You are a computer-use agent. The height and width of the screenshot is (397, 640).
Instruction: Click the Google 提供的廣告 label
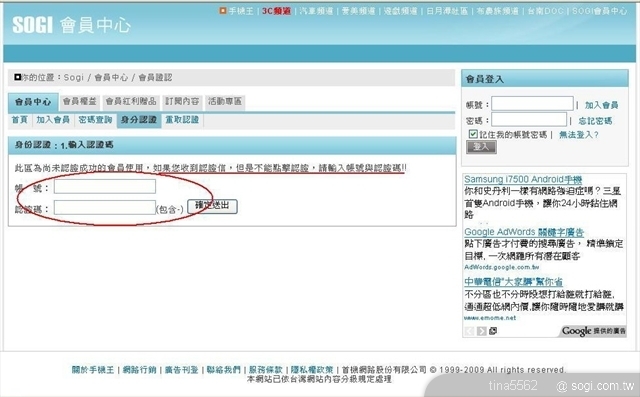tap(593, 331)
